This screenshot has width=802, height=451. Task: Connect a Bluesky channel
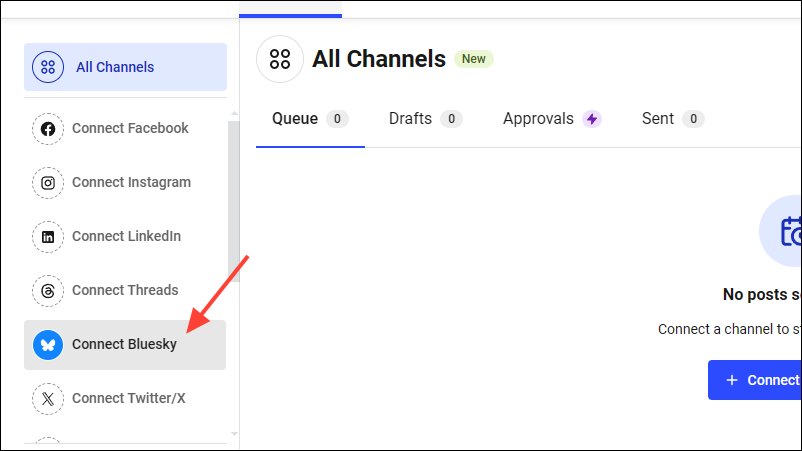pyautogui.click(x=125, y=345)
